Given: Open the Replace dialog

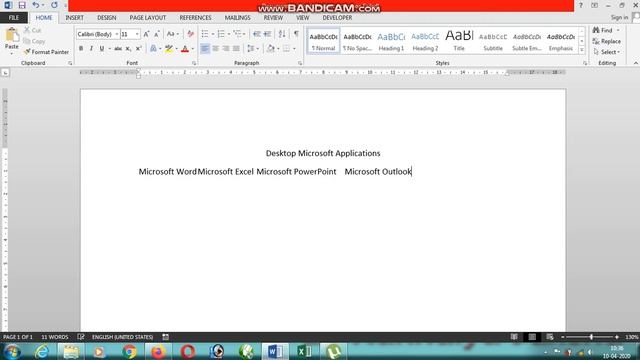Looking at the screenshot, I should pos(607,41).
